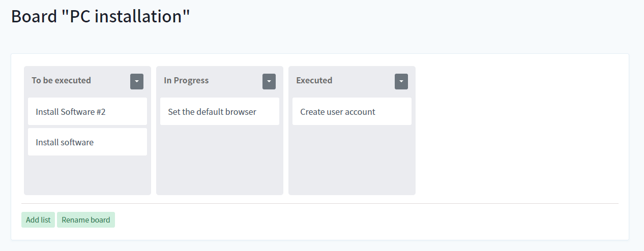Click empty space below the "Install software" card

[x=87, y=175]
